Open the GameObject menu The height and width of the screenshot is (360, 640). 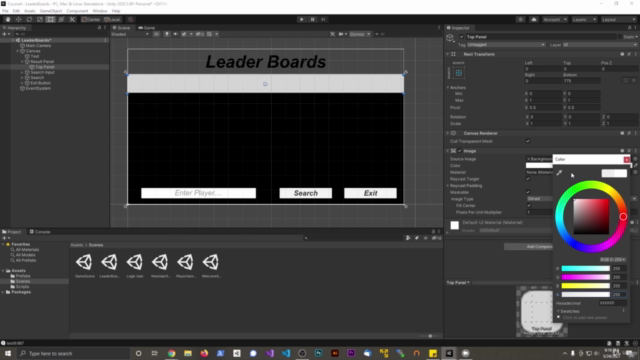tap(51, 11)
